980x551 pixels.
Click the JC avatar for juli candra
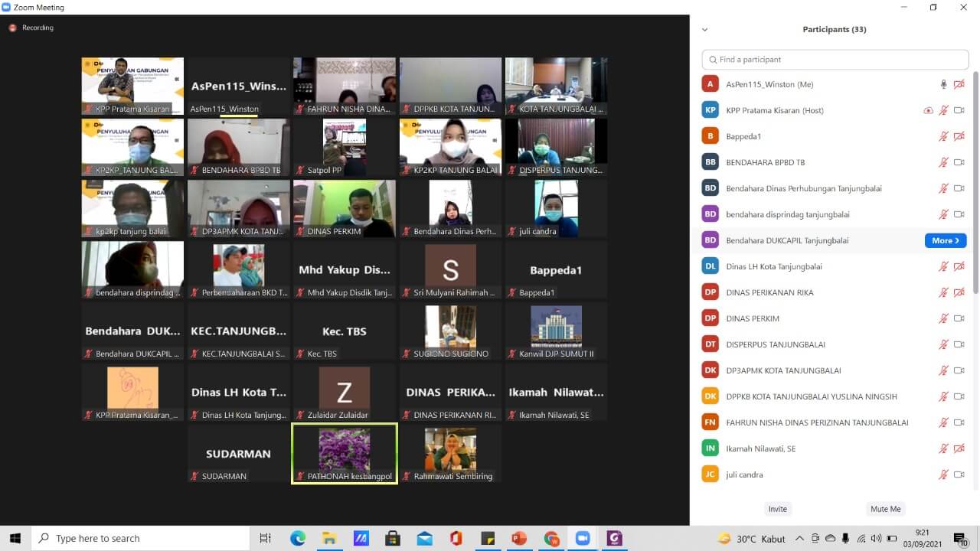click(710, 474)
